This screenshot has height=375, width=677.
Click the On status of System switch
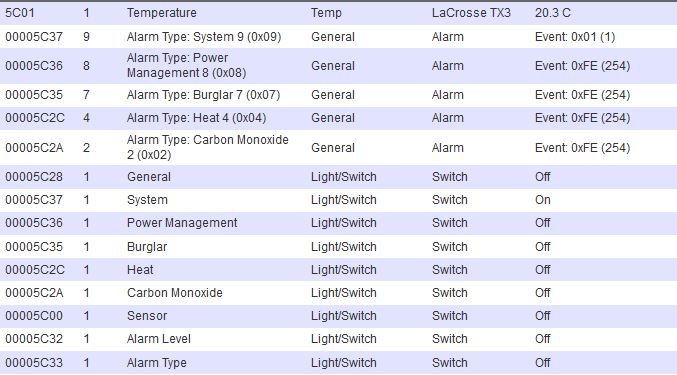point(543,200)
